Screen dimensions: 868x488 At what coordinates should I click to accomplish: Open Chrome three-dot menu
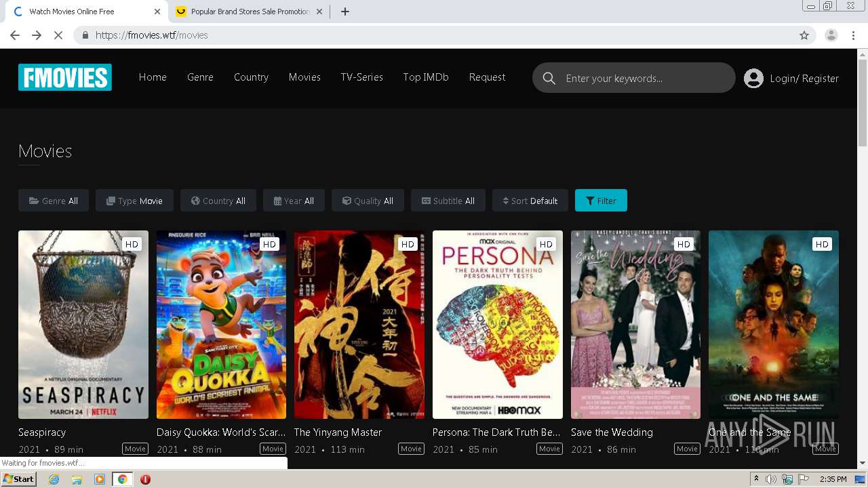point(854,35)
